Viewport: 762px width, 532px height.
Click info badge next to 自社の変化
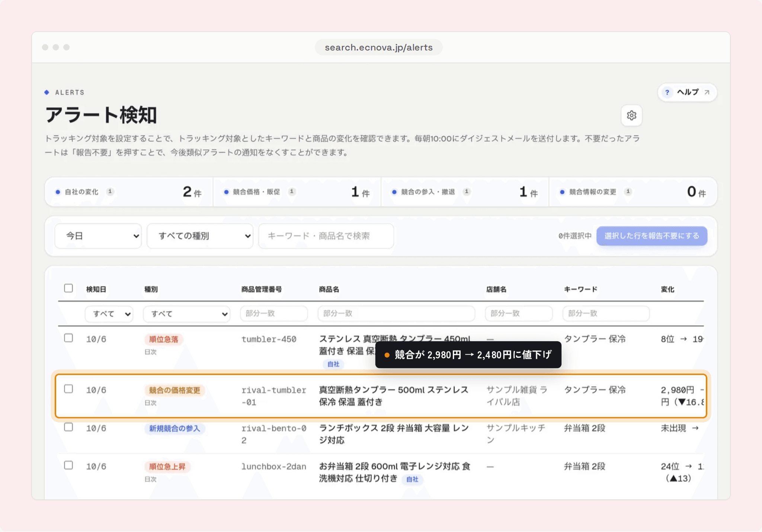pos(110,191)
